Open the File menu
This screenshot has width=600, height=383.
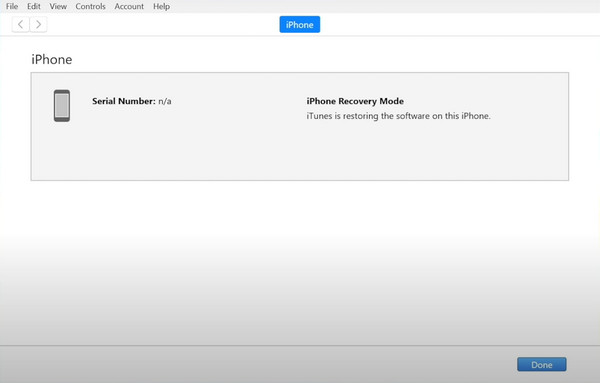point(12,7)
